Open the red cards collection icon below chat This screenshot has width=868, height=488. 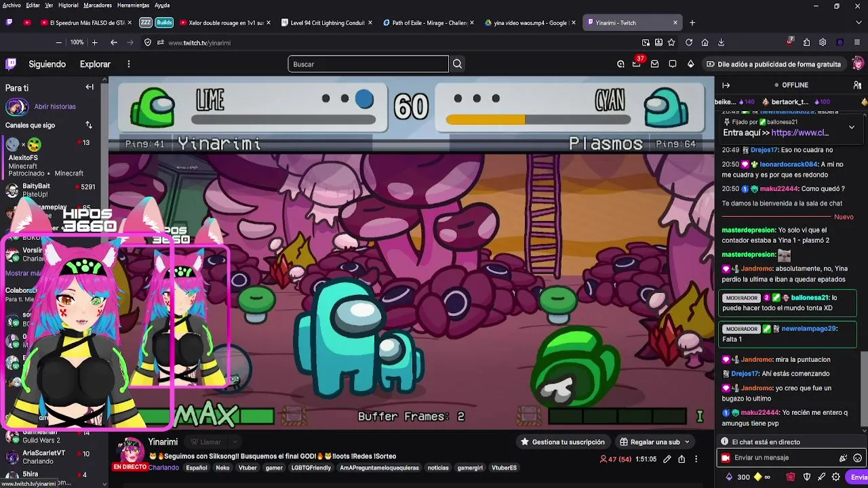(x=790, y=477)
